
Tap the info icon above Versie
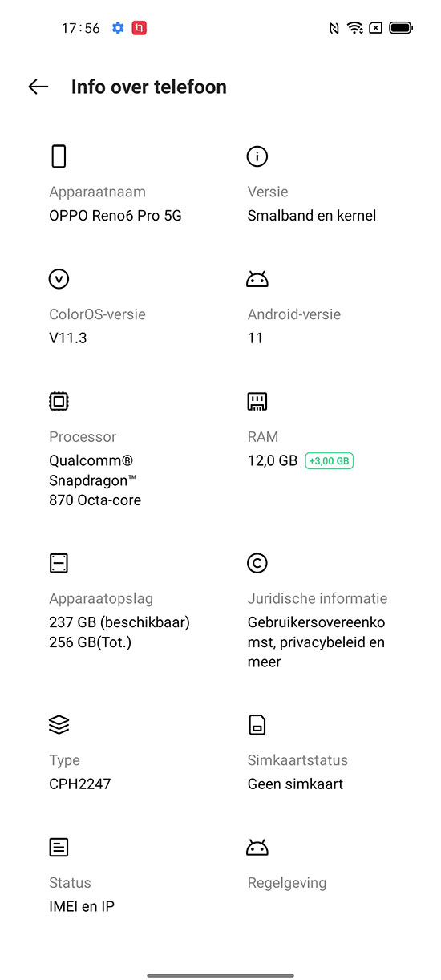click(257, 156)
